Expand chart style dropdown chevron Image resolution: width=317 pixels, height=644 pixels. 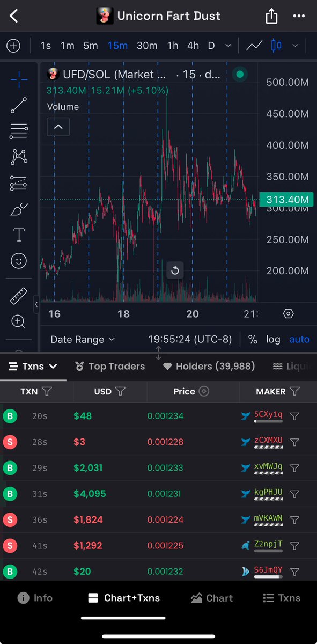295,46
